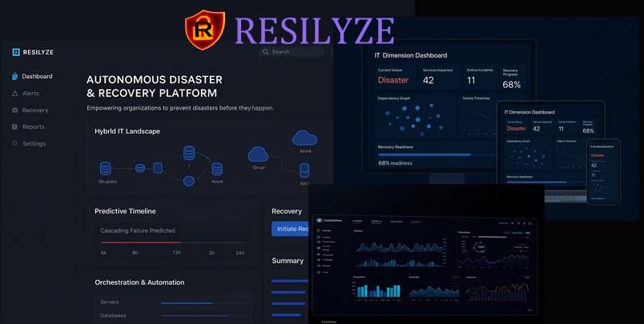Click the On-prem database icon in Hybrid IT Landscape
The width and height of the screenshot is (644, 324).
pos(106,169)
